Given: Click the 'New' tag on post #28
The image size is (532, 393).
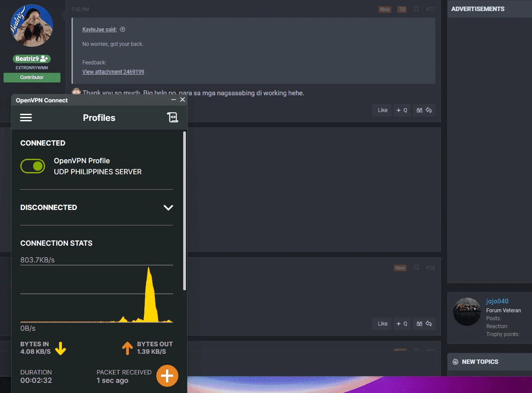Looking at the screenshot, I should pos(400,268).
